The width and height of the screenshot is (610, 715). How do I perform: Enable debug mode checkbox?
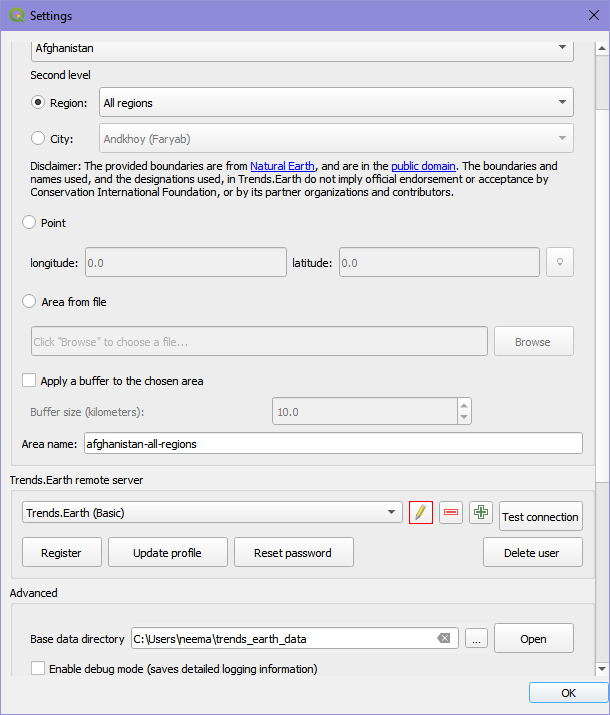[38, 668]
